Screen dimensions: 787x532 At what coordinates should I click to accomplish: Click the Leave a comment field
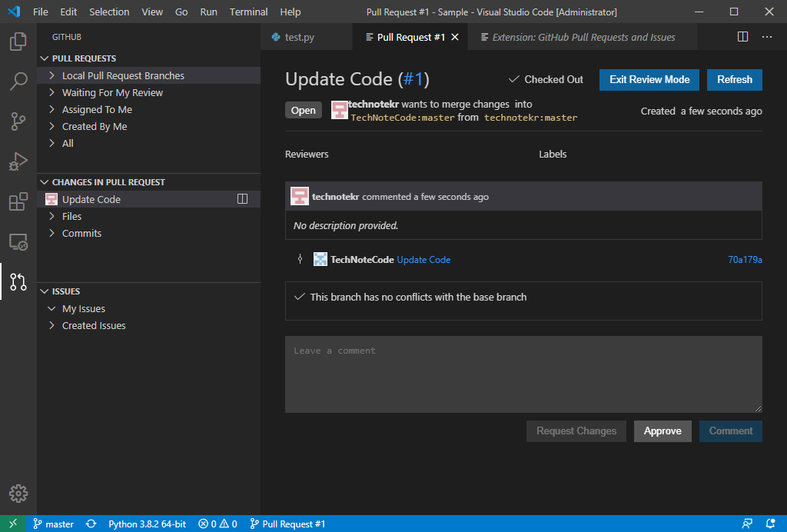tap(523, 374)
